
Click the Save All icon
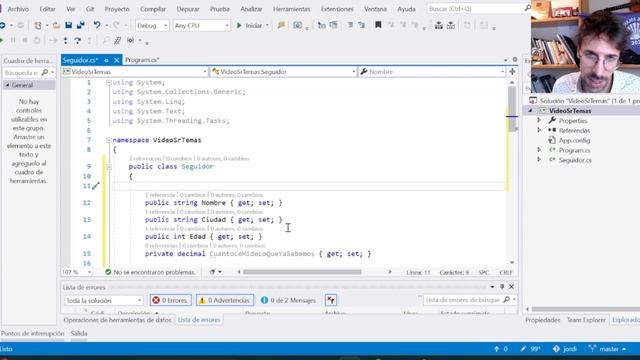(80, 25)
